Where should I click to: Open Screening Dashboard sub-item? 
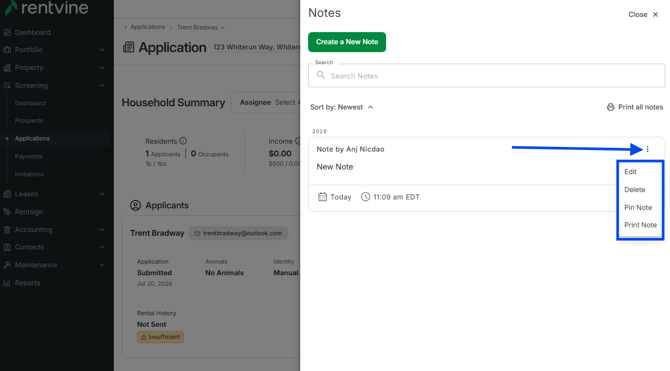(x=30, y=103)
